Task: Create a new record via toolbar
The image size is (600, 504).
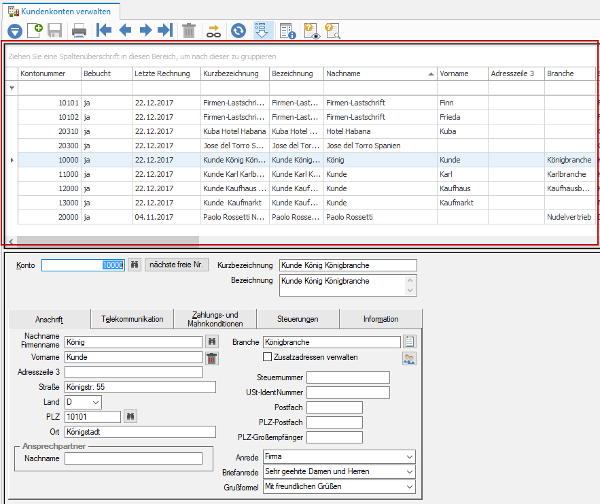Action: (35, 30)
